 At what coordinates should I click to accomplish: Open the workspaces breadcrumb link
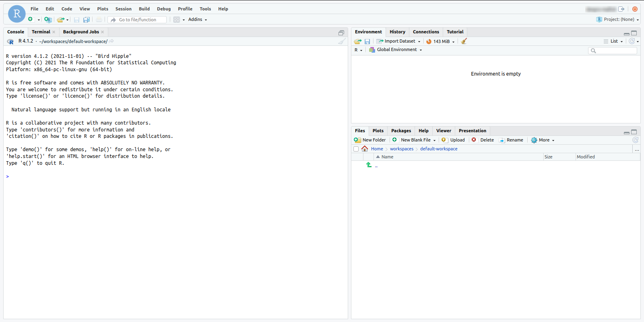click(401, 149)
